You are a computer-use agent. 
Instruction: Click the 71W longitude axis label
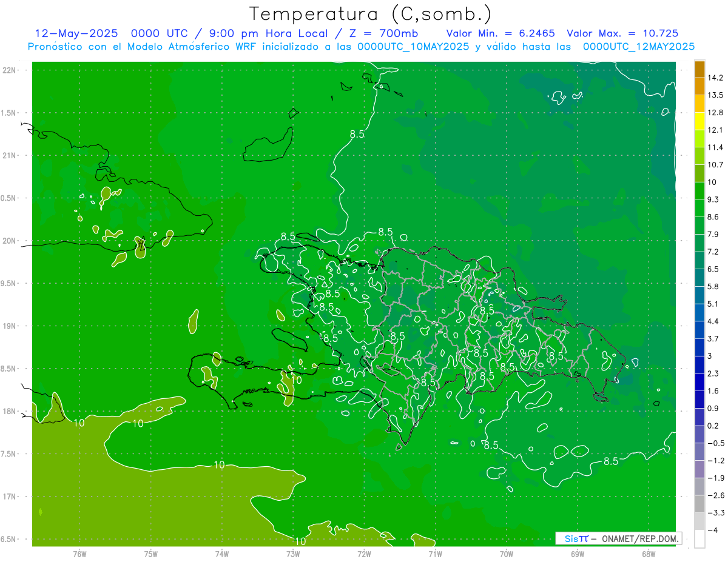(x=435, y=554)
